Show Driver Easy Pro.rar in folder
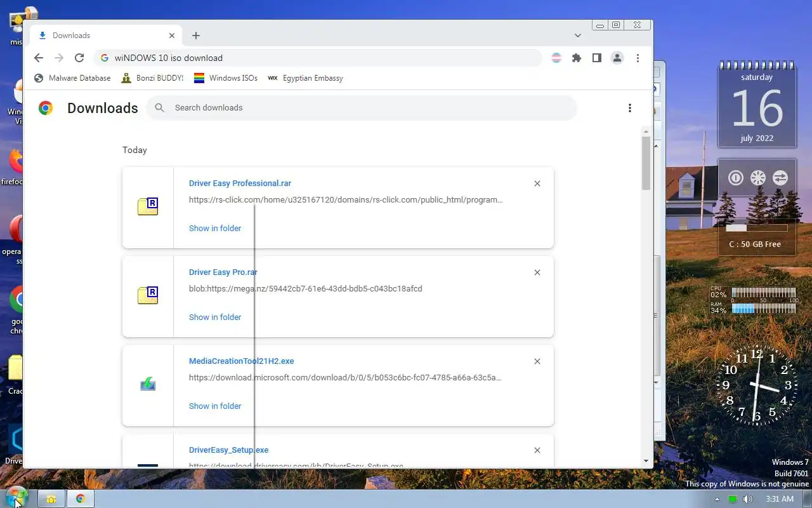Screen dimensions: 812x508 [215, 317]
